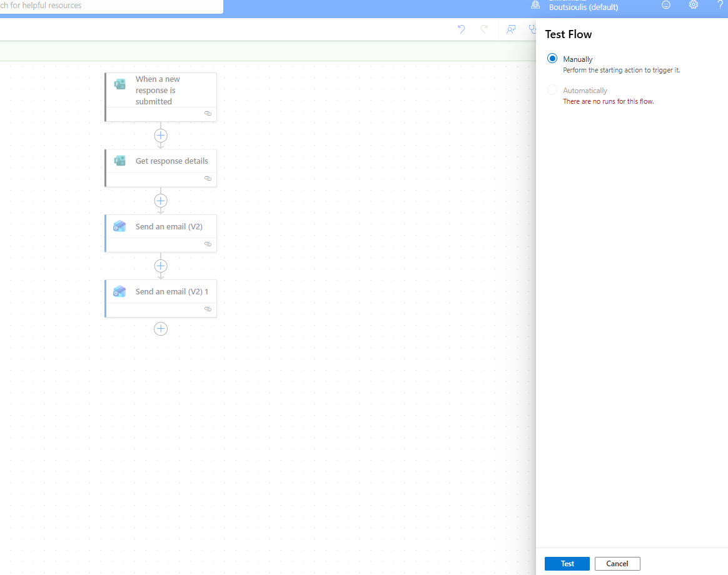Click the Undo arrow in the toolbar
This screenshot has height=575, width=728.
coord(462,29)
